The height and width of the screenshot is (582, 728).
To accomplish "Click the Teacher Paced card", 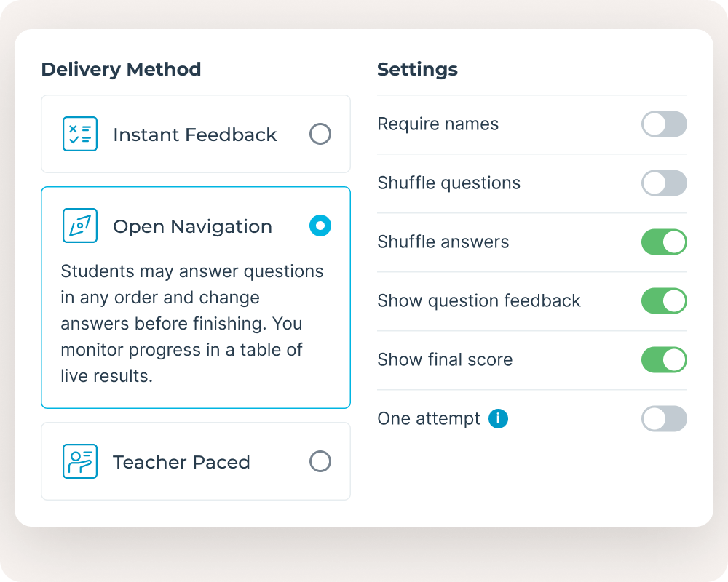I will click(195, 461).
